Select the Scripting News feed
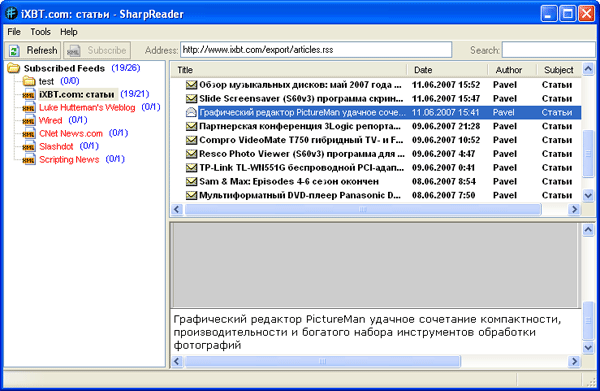The image size is (600, 391). click(69, 160)
